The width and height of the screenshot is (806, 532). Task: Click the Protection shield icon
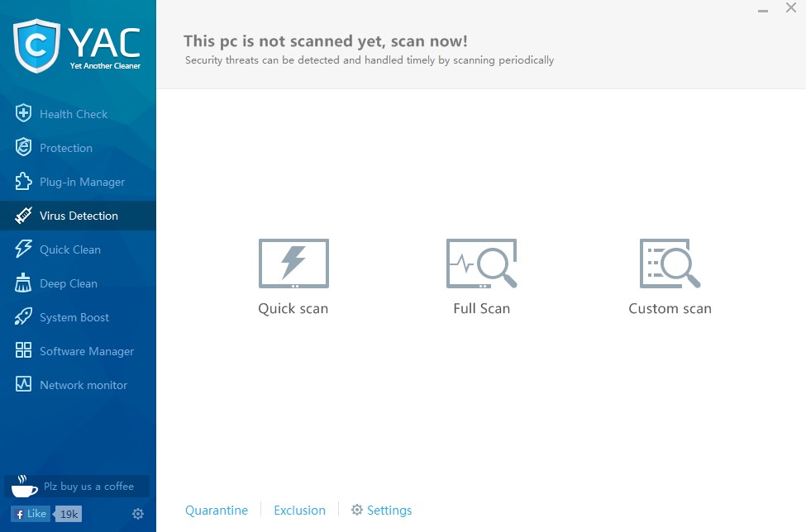23,147
